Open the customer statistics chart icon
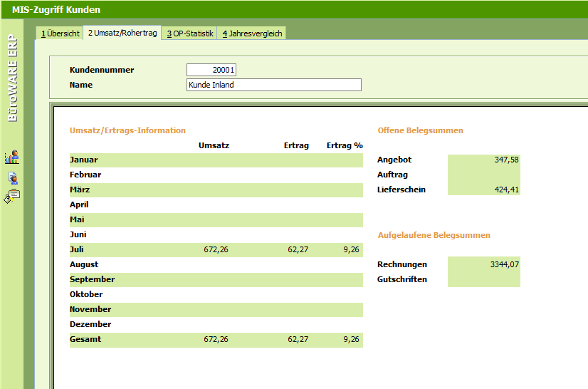The image size is (588, 389). click(x=12, y=157)
